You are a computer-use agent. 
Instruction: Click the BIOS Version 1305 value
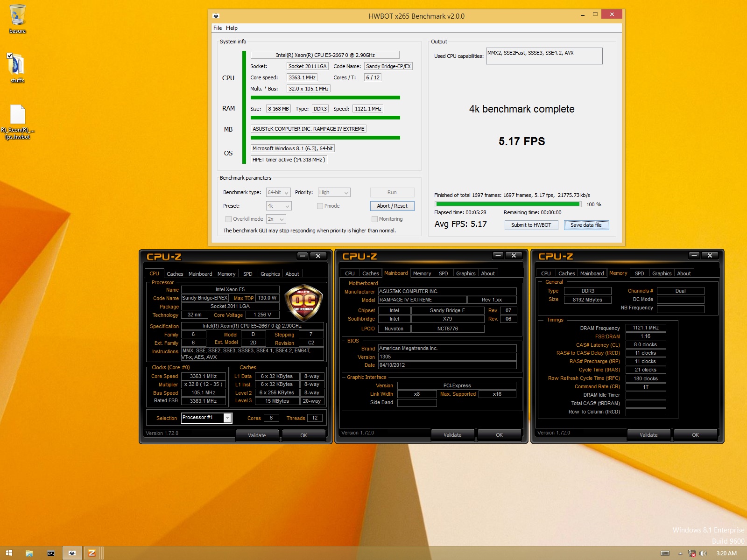coord(447,357)
